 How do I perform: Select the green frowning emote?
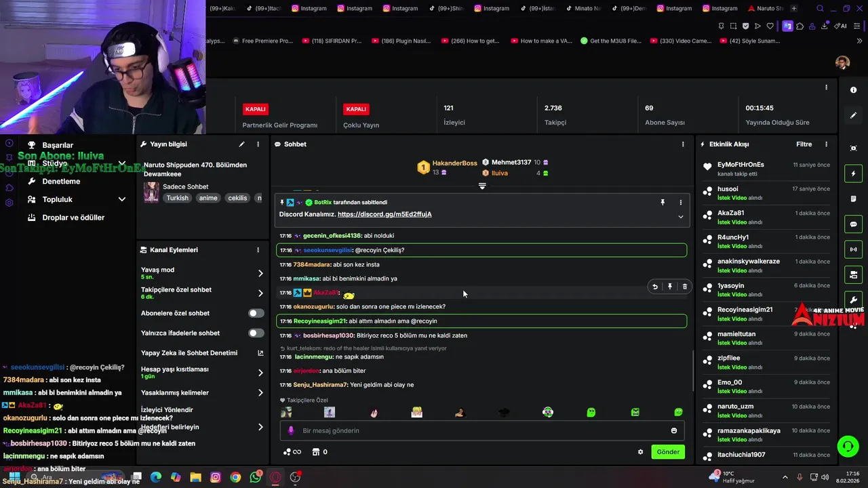point(635,412)
